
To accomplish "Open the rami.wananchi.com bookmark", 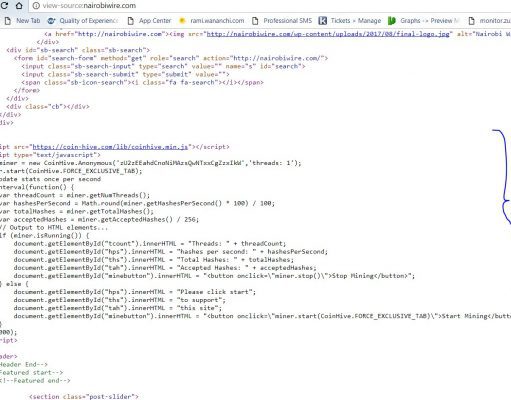I will click(211, 21).
